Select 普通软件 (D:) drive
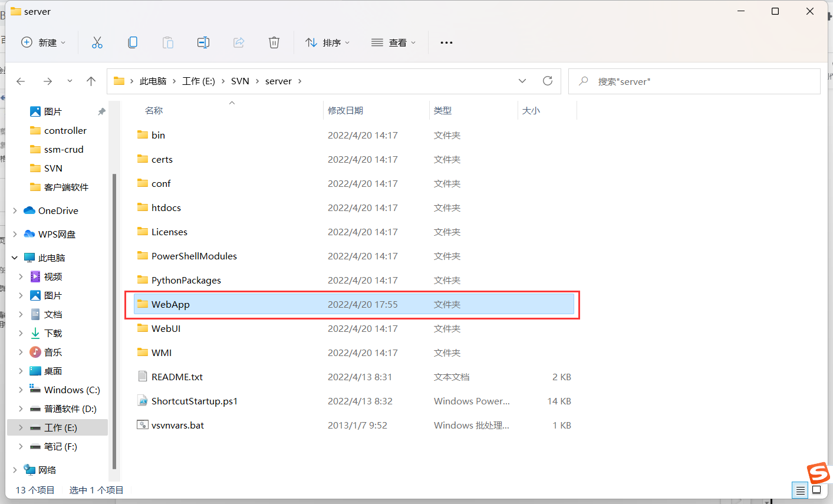Image resolution: width=833 pixels, height=504 pixels. click(70, 409)
